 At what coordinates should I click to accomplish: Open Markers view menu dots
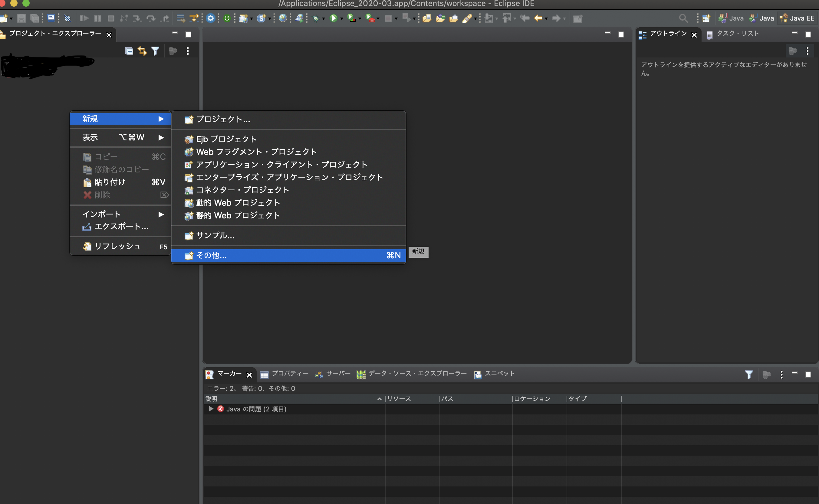pos(781,375)
